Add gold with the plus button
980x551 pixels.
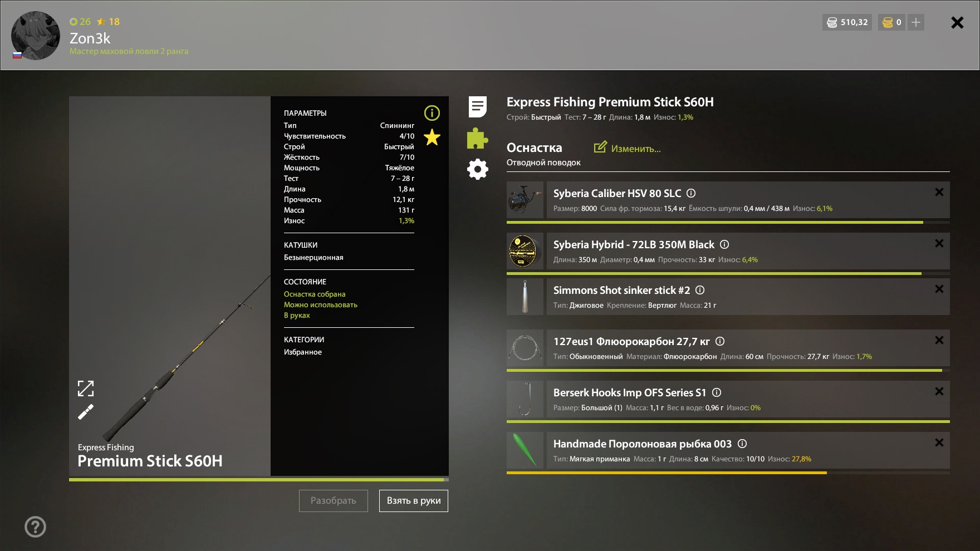[916, 22]
